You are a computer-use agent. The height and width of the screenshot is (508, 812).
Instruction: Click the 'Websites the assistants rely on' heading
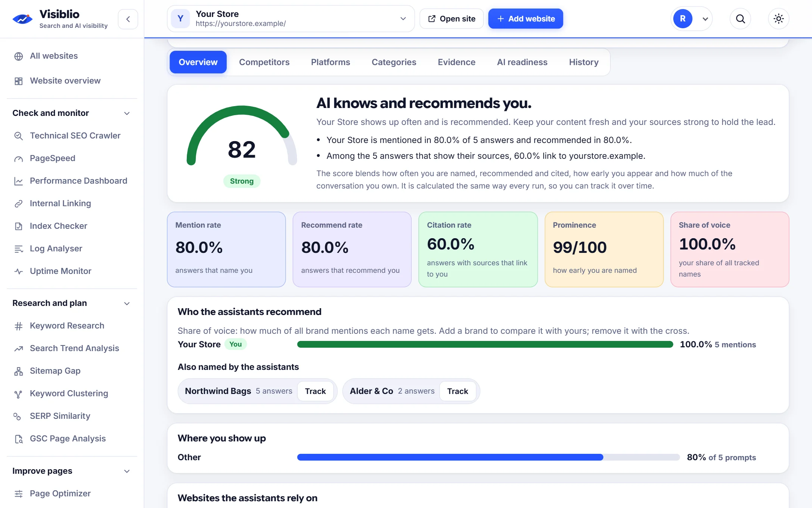point(247,498)
